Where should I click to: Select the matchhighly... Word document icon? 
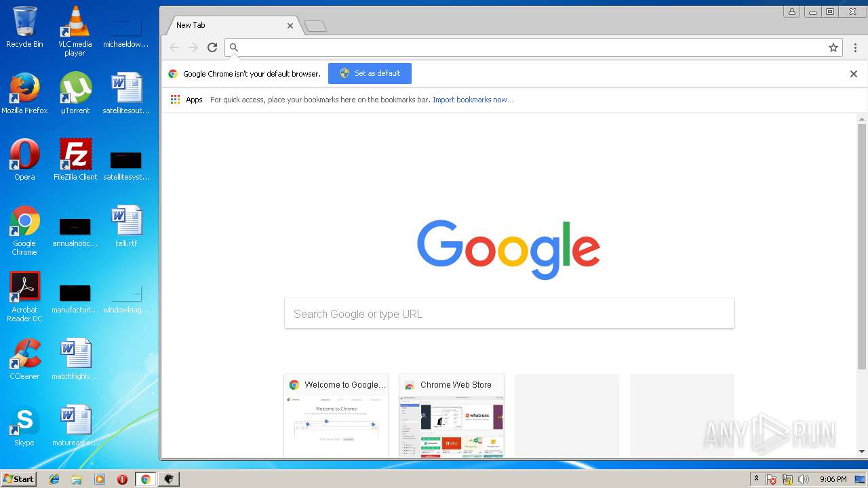(75, 359)
